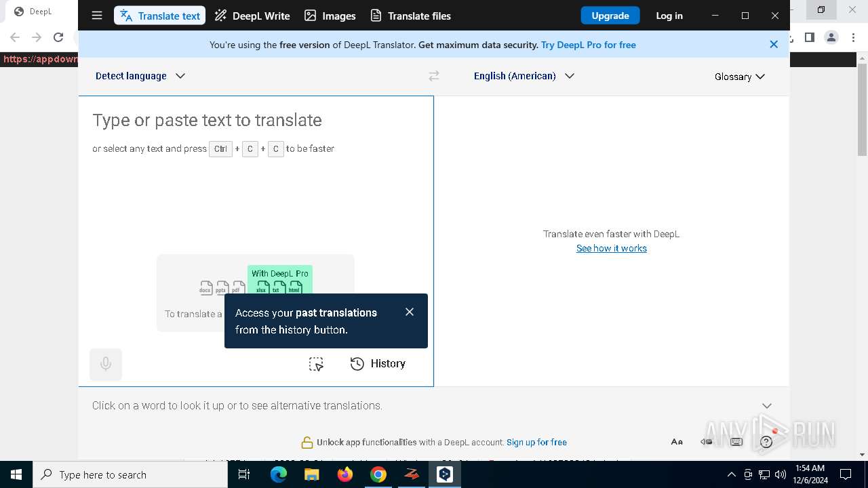Open File Explorer from taskbar
Image resolution: width=868 pixels, height=488 pixels.
[312, 474]
